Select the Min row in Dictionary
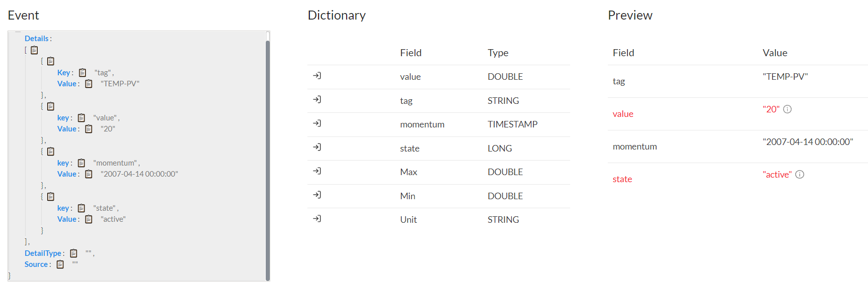 pos(439,196)
